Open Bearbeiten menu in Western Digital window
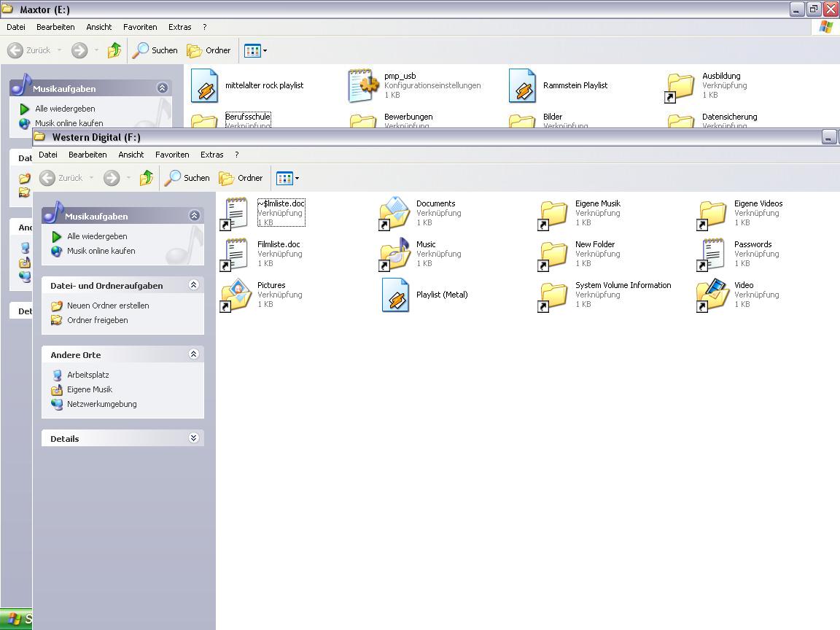840x630 pixels. tap(87, 155)
